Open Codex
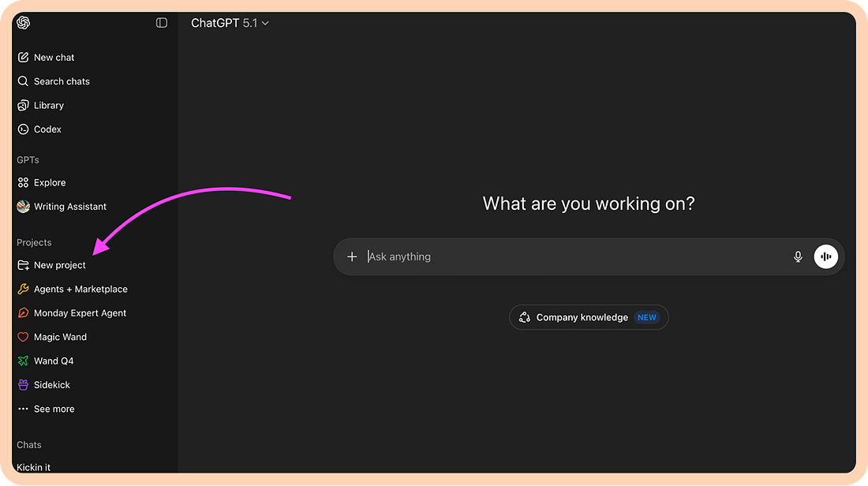The width and height of the screenshot is (868, 486). click(x=47, y=129)
